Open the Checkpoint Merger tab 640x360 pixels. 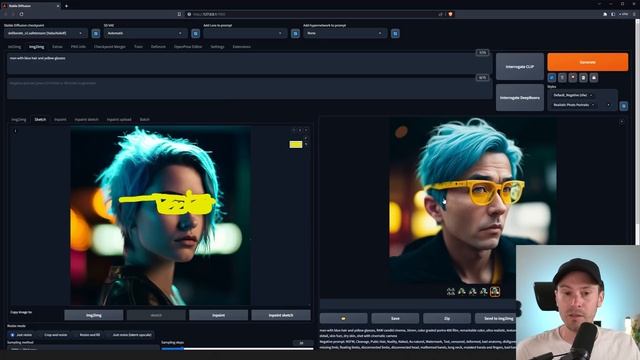tap(110, 47)
